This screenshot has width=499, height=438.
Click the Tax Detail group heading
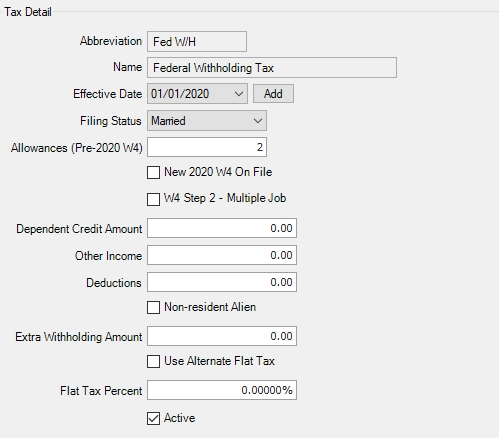click(28, 12)
